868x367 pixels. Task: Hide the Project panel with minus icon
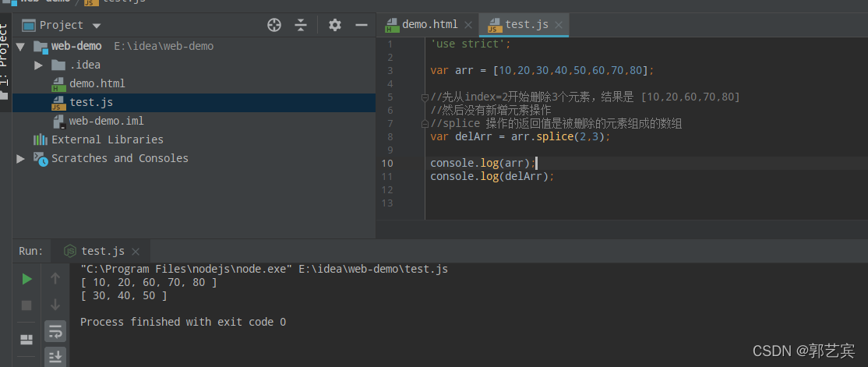(x=362, y=25)
